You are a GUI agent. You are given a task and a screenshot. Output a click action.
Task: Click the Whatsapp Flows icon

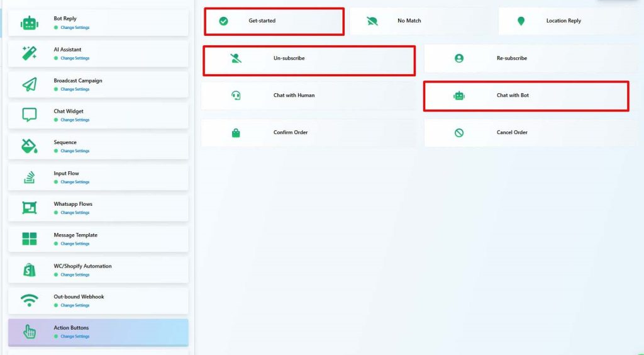click(x=29, y=208)
